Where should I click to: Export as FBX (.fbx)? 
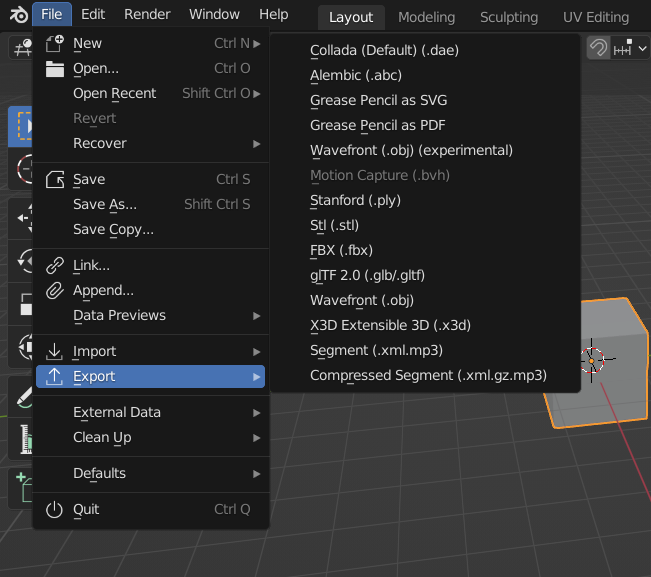coord(425,250)
